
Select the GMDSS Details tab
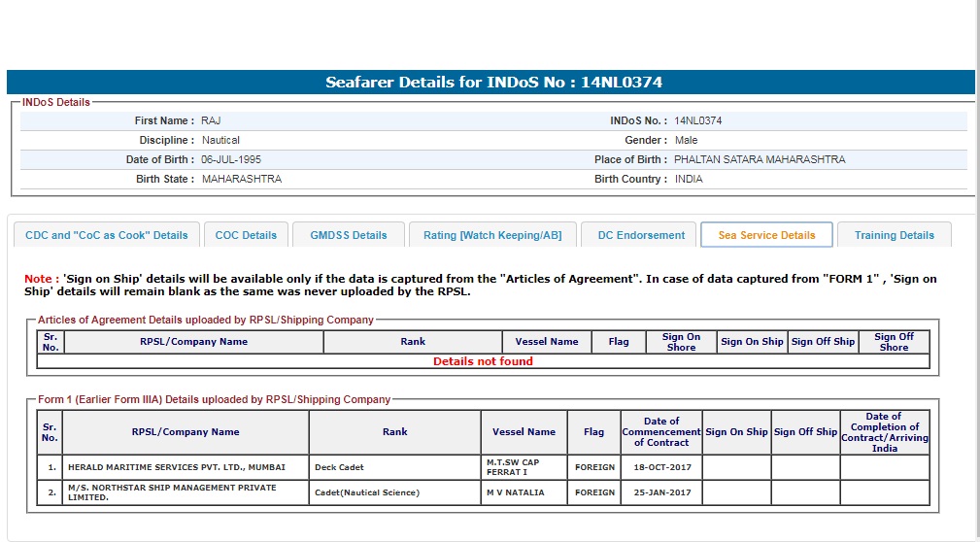(349, 235)
